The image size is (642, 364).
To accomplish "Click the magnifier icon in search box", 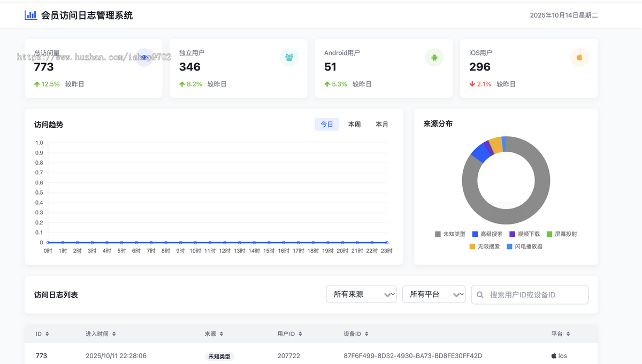I will tap(480, 295).
